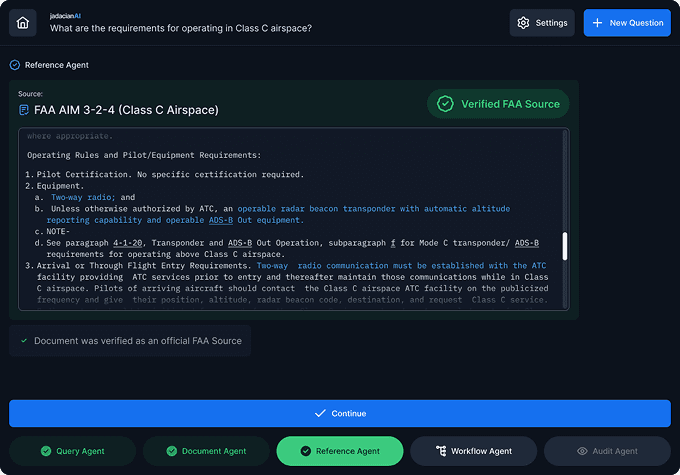Select the Reference Agent step
Image resolution: width=680 pixels, height=475 pixels.
click(340, 451)
